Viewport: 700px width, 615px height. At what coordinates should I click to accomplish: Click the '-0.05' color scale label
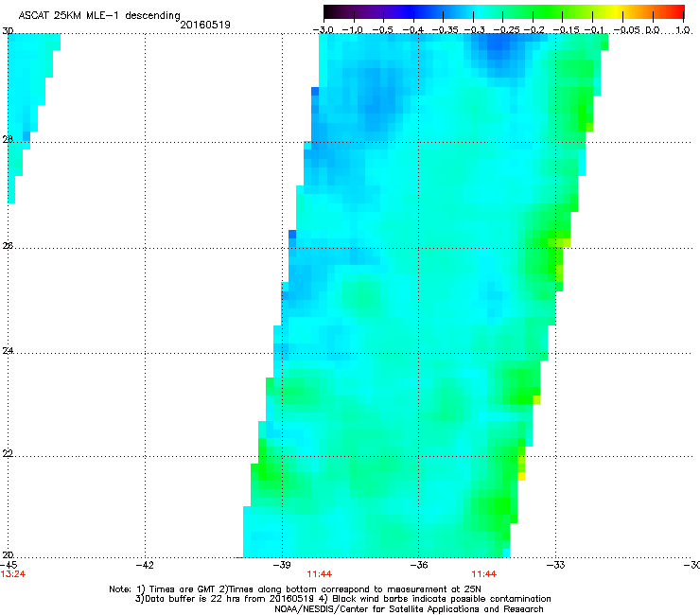tap(627, 30)
